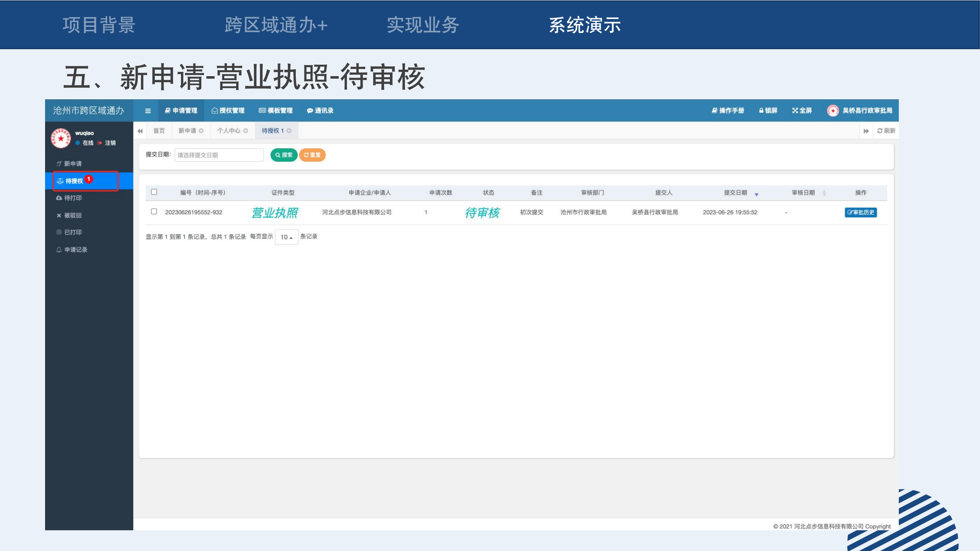Click the green 搜索 button
Screen dimensions: 980x551
tap(284, 155)
